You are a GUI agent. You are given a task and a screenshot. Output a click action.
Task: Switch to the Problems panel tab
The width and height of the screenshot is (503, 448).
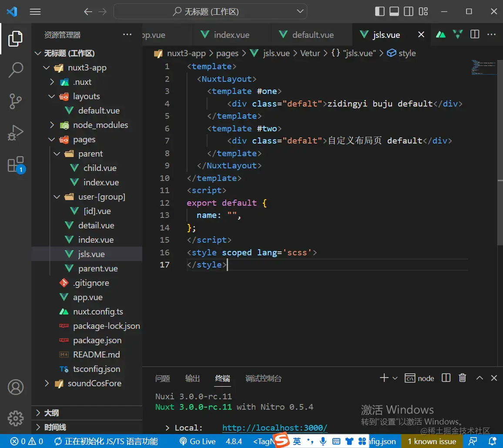pos(162,378)
